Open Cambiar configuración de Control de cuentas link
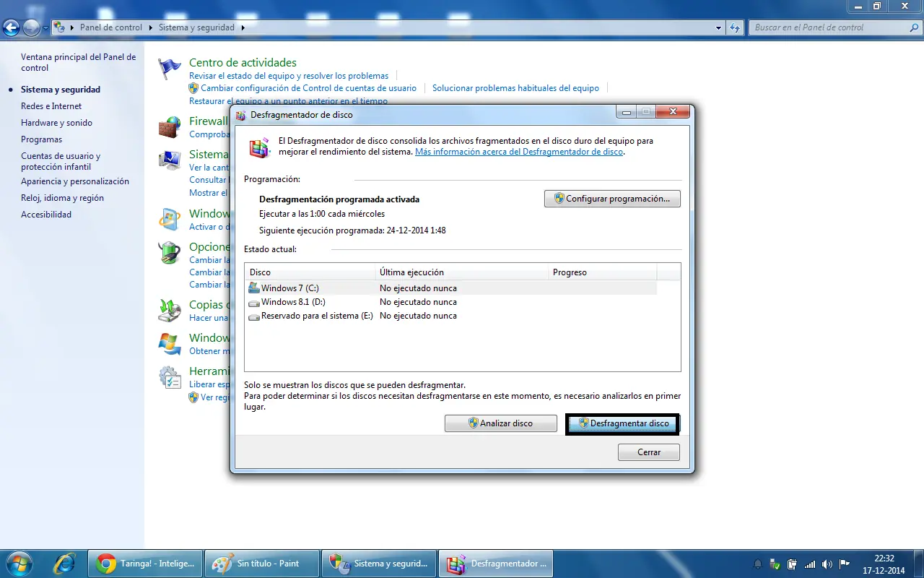 coord(308,88)
